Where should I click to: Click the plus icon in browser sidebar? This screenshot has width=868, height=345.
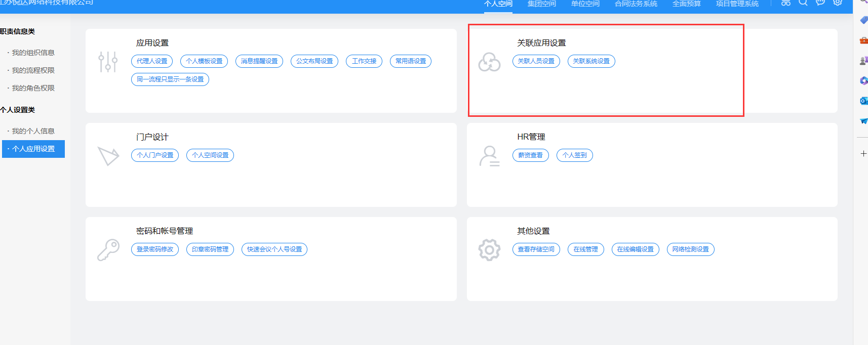(x=863, y=153)
